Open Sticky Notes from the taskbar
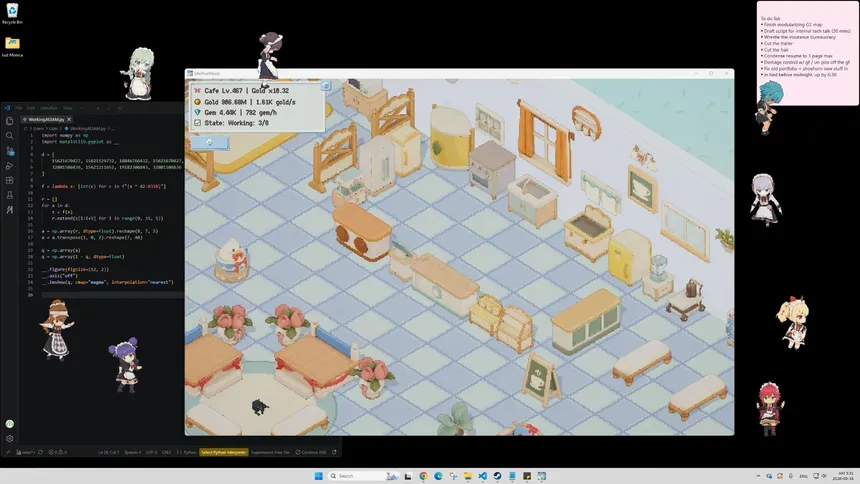Viewport: 860px width, 484px height. click(527, 476)
